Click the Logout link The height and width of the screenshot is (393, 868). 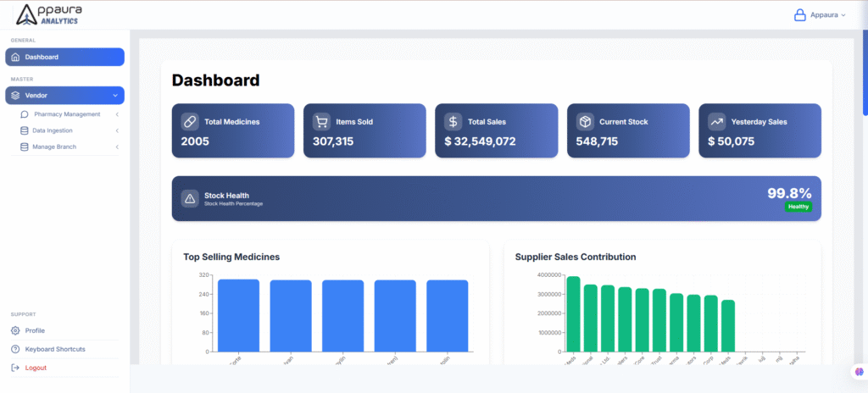pyautogui.click(x=36, y=368)
